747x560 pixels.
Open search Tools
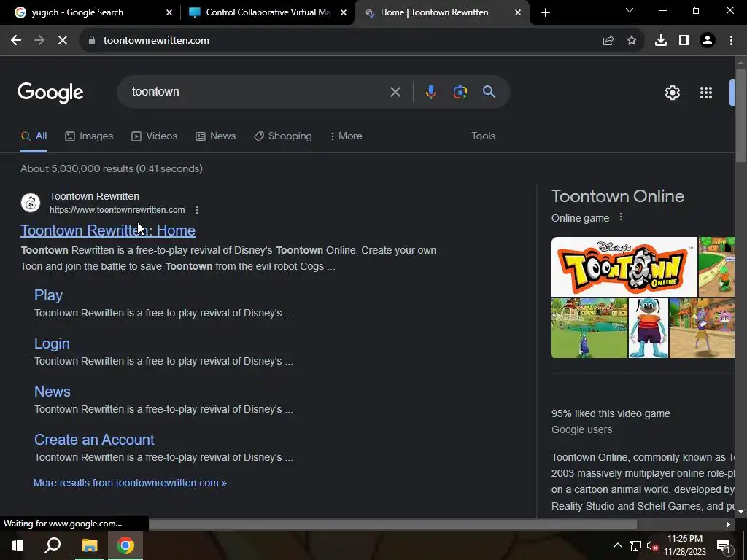(483, 136)
